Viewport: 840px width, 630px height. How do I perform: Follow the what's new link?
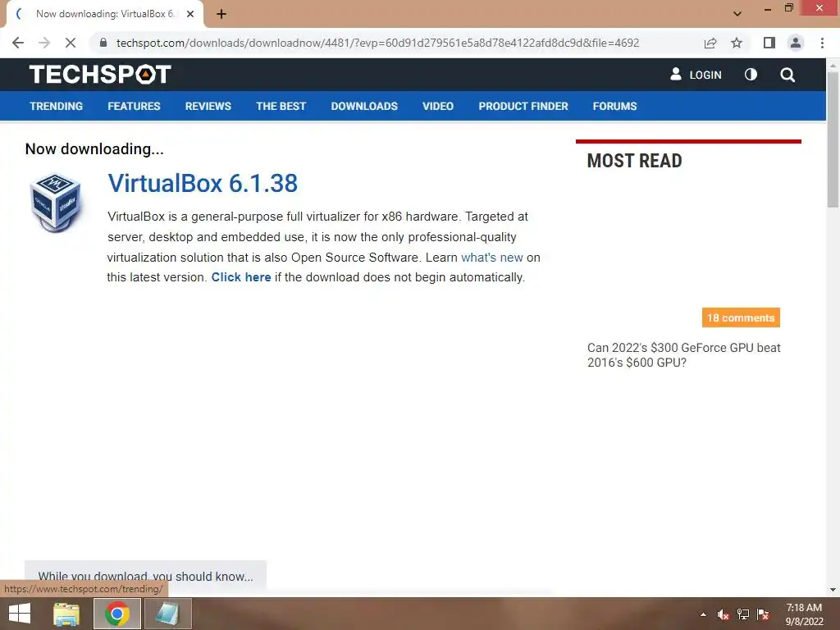click(x=492, y=258)
